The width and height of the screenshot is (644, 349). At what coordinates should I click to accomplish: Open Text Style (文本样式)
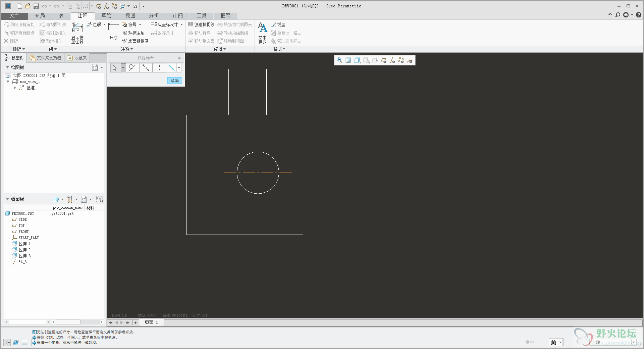point(263,33)
